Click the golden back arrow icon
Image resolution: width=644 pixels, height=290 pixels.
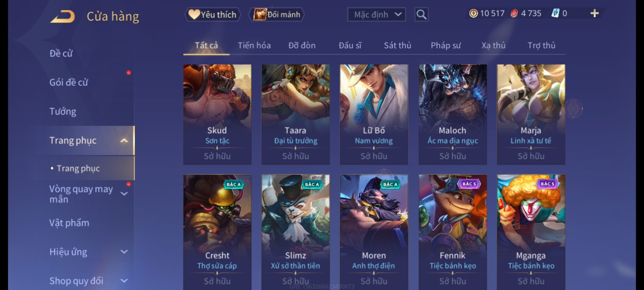[x=62, y=16]
